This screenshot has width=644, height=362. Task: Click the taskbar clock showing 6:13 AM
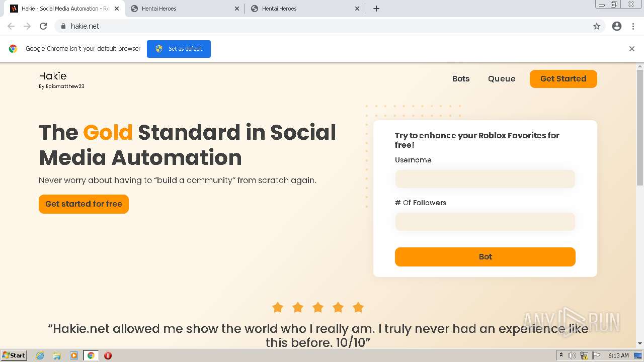pos(618,355)
